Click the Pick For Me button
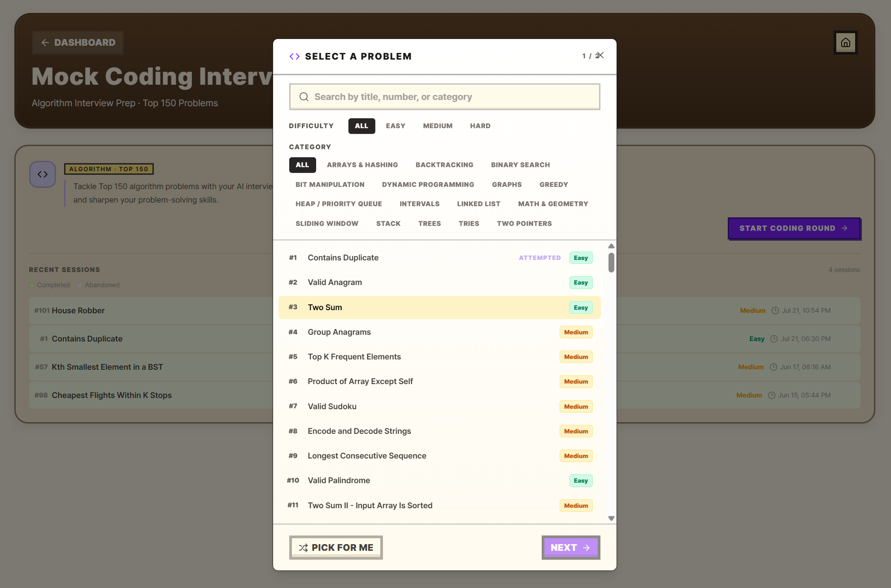 click(336, 548)
